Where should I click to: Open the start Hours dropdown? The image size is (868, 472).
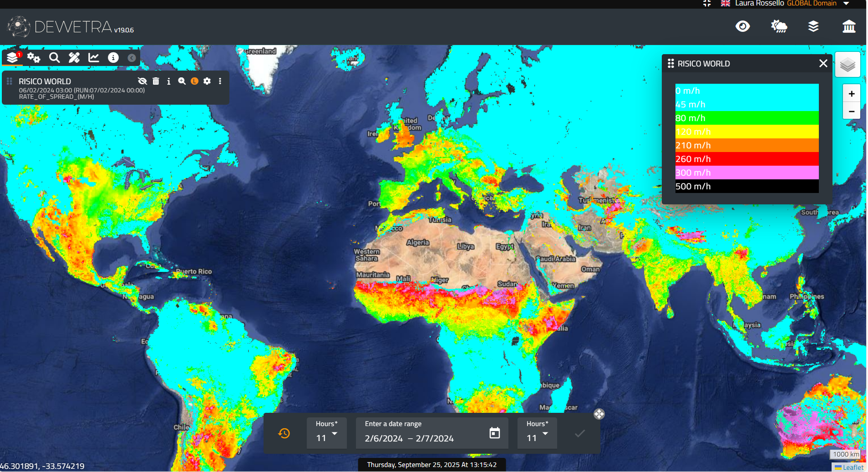click(x=326, y=433)
